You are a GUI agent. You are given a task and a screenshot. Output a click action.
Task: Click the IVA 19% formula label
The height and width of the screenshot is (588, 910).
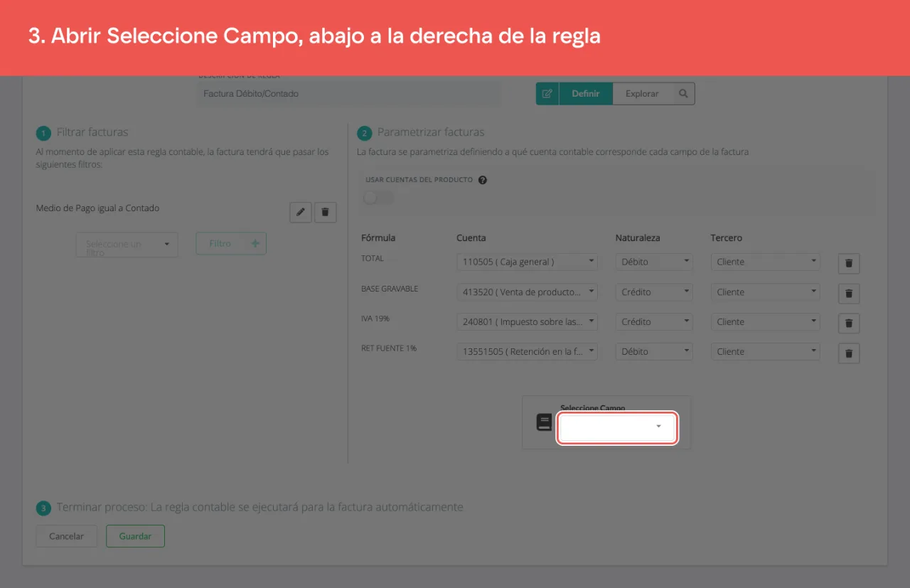click(x=375, y=319)
